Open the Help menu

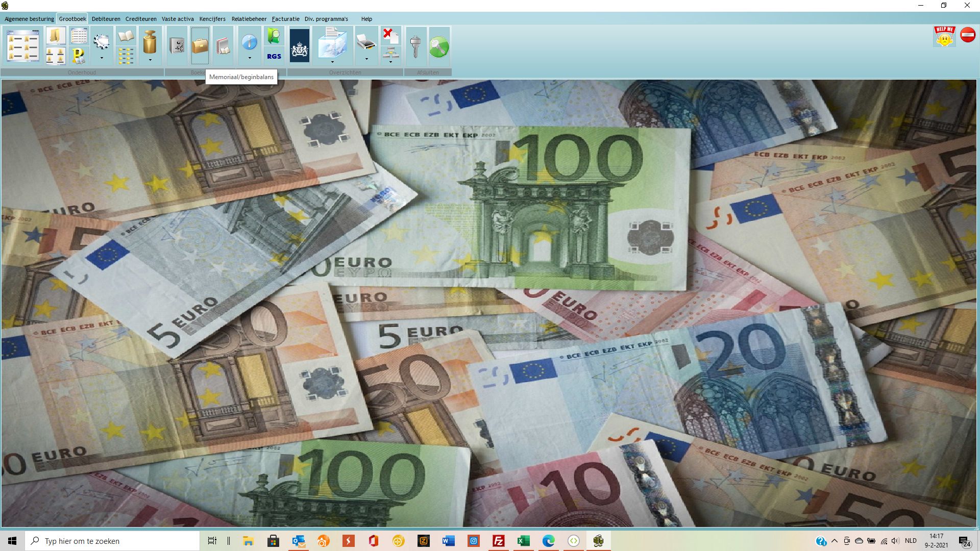[x=366, y=19]
